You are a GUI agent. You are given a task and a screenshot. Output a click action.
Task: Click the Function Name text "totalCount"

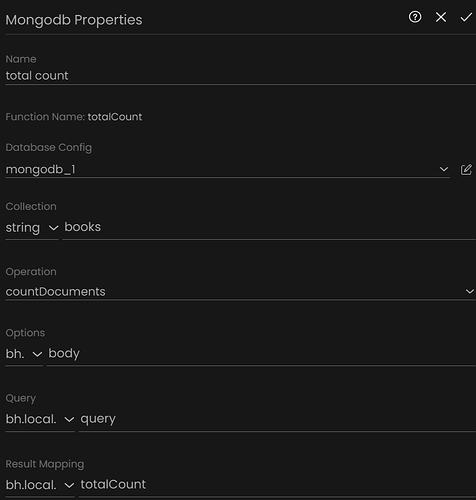coord(115,117)
